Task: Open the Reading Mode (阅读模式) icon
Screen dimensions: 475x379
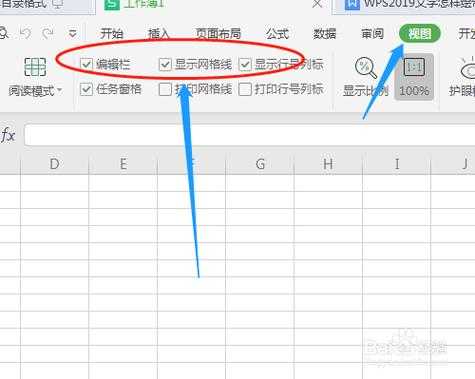Action: (35, 67)
